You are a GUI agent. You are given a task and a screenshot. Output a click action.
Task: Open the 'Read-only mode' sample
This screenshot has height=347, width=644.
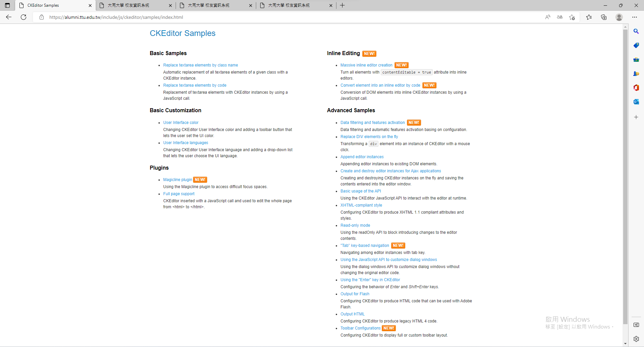coord(355,225)
